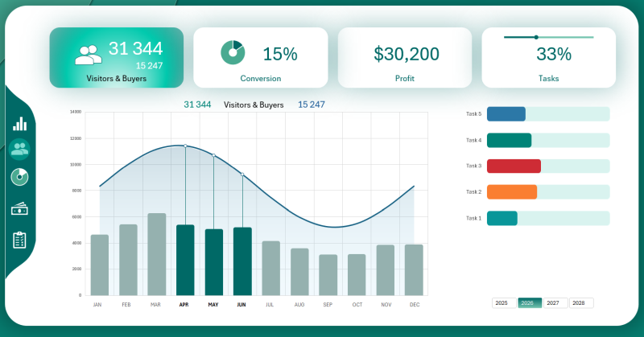Switch to year 2028
Viewport: 644px width, 337px height.
coord(580,303)
